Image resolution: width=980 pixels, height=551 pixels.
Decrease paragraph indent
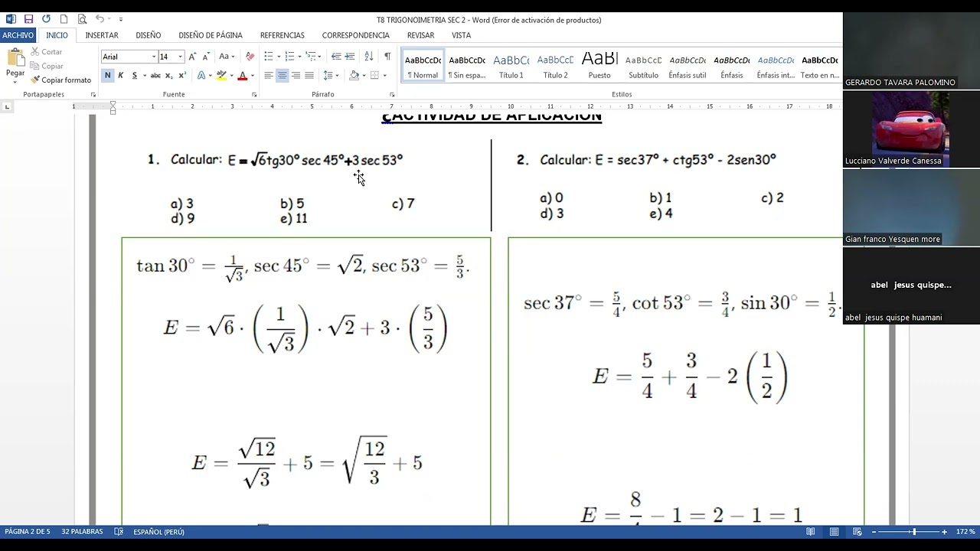pyautogui.click(x=336, y=57)
